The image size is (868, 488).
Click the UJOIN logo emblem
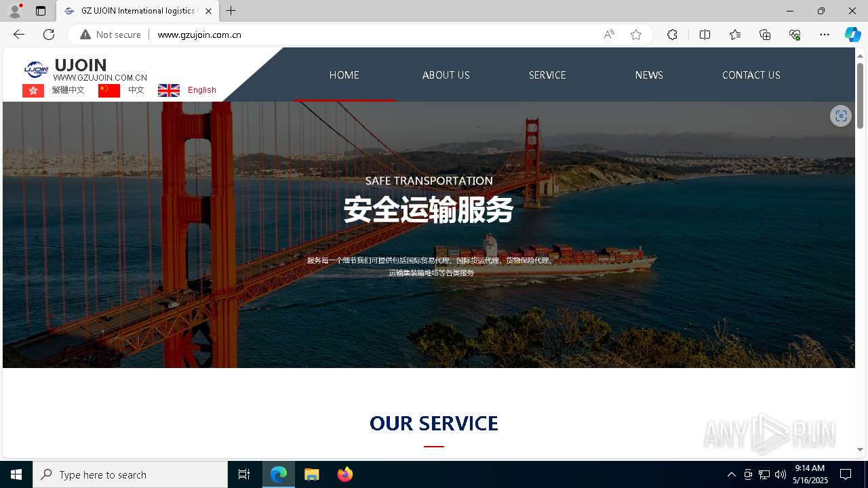(x=36, y=68)
